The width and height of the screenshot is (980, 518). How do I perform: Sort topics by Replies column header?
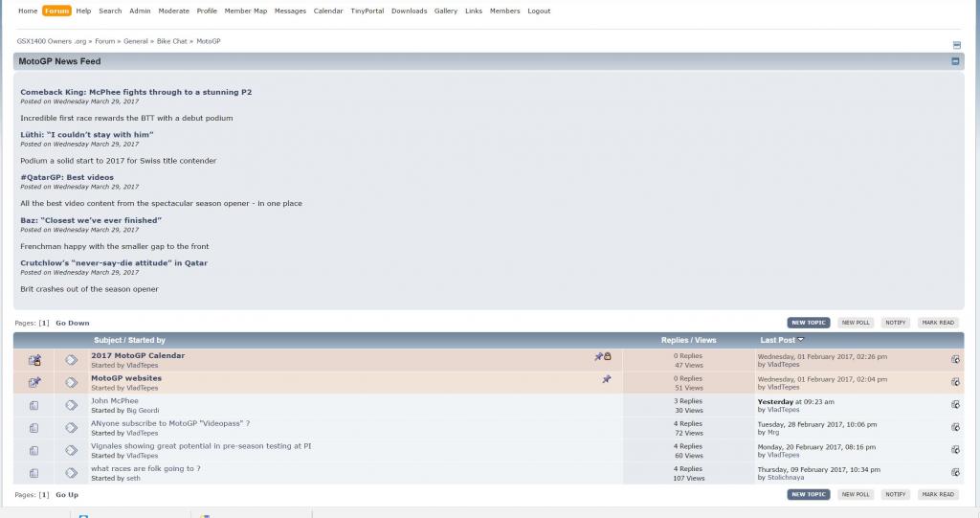pos(675,340)
